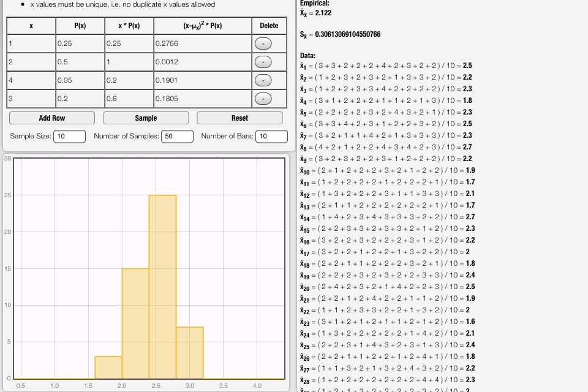
Task: Focus the Number of Samples input field
Action: pyautogui.click(x=177, y=136)
